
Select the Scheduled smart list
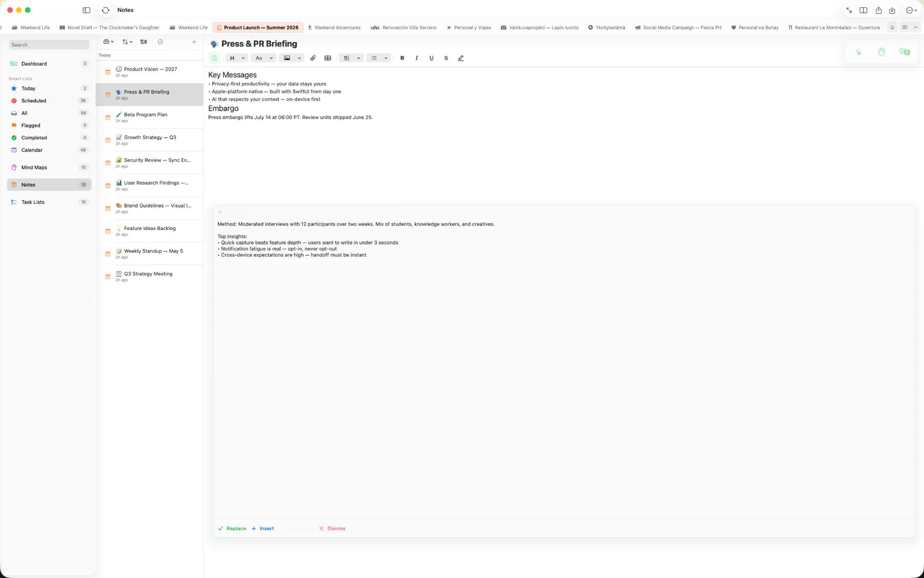pos(49,101)
